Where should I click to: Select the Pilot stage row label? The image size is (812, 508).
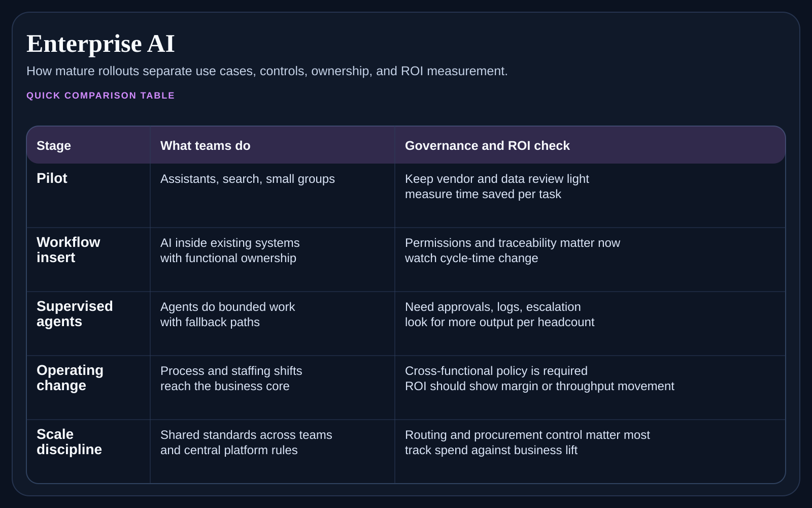click(52, 178)
